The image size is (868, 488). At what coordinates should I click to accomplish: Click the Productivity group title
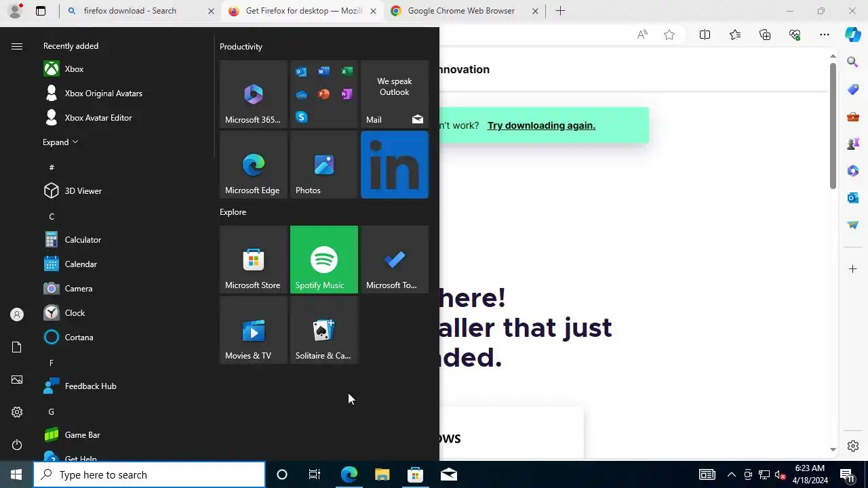241,47
